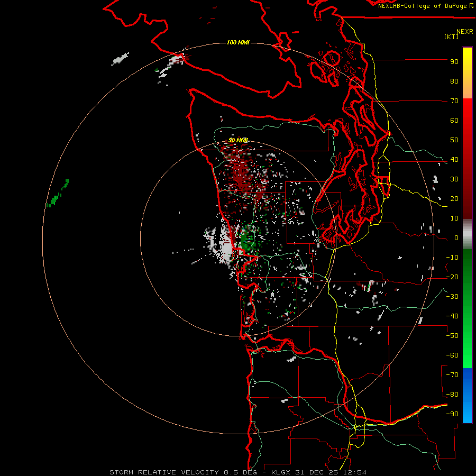Click the '70' value on the velocity scale
Image resolution: width=476 pixels, height=476 pixels.
coord(454,101)
